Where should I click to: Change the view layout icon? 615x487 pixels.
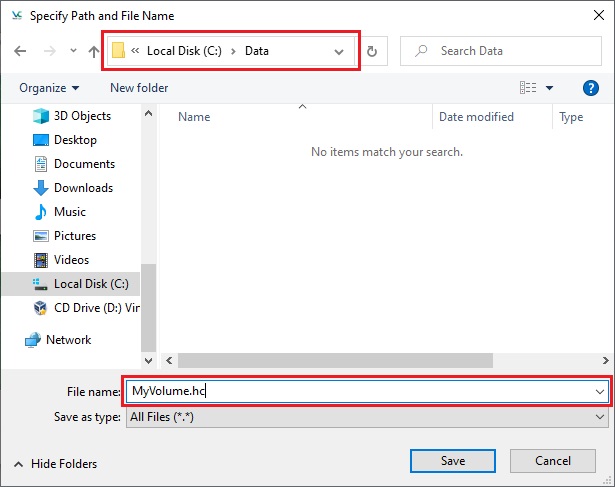[528, 88]
